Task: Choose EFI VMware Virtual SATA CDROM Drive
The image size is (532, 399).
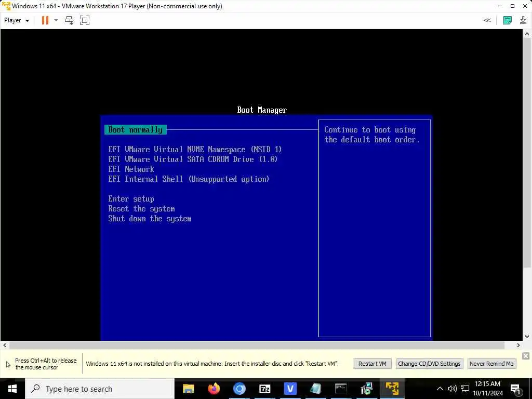Action: pos(193,159)
